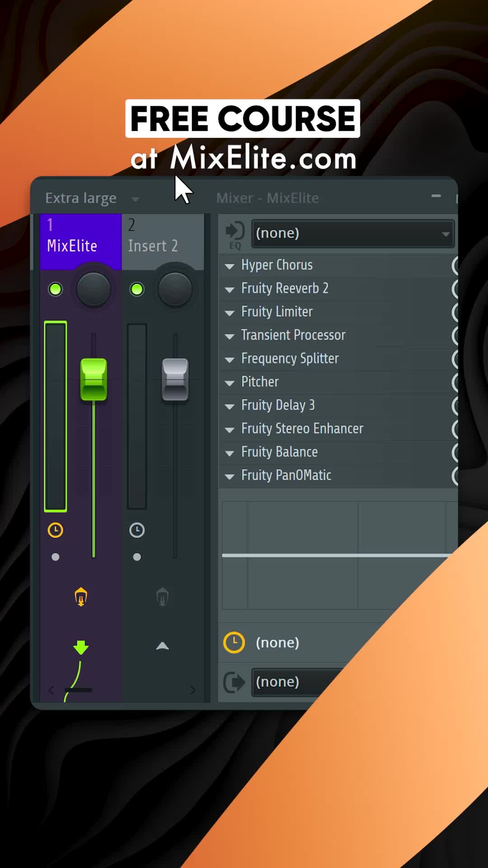Adjust the Frequency Splitter mix knob
Viewport: 488px width, 868px height.
tap(455, 359)
